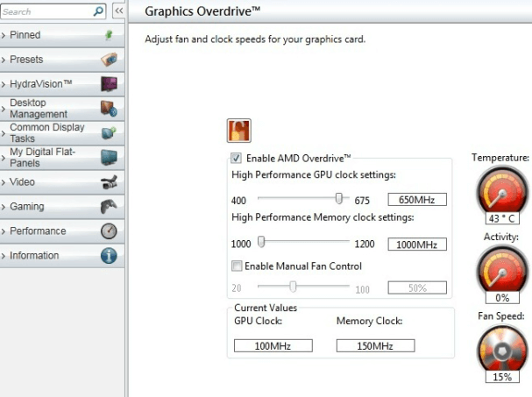
Task: Select Desktop Management menu label
Action: (39, 109)
